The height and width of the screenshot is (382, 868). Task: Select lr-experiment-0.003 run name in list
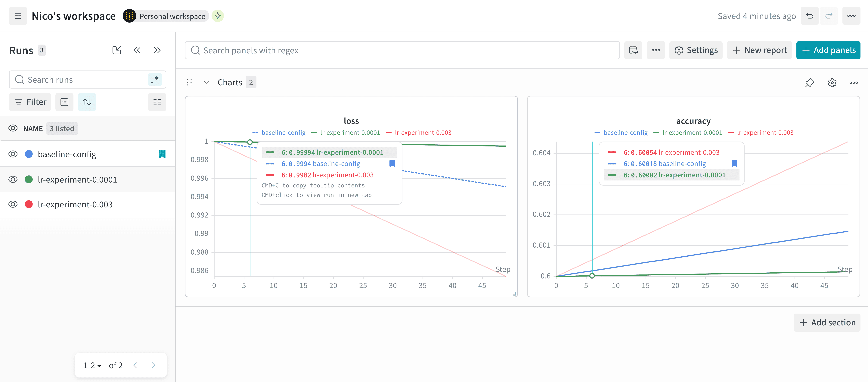point(75,204)
